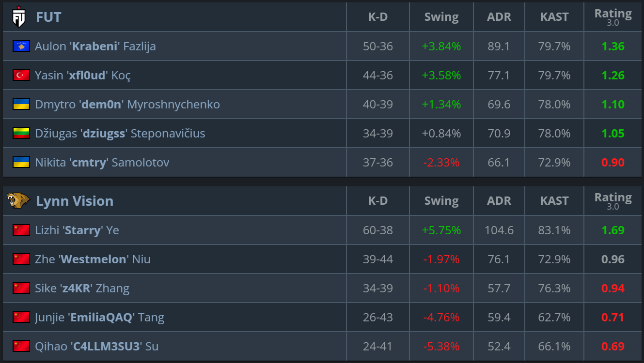Viewport: 644px width, 363px height.
Task: Open Aulon 'Krabeni' Fazlija player profile
Action: pos(95,46)
